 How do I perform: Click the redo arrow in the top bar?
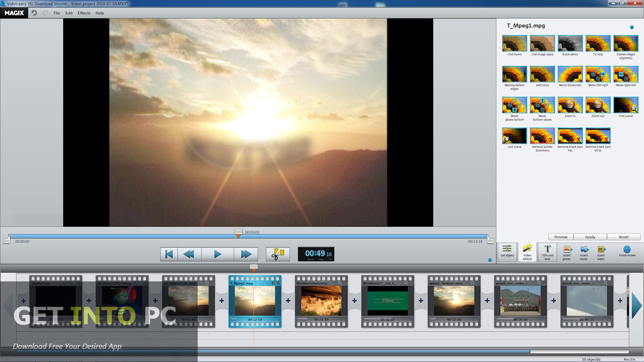point(45,13)
